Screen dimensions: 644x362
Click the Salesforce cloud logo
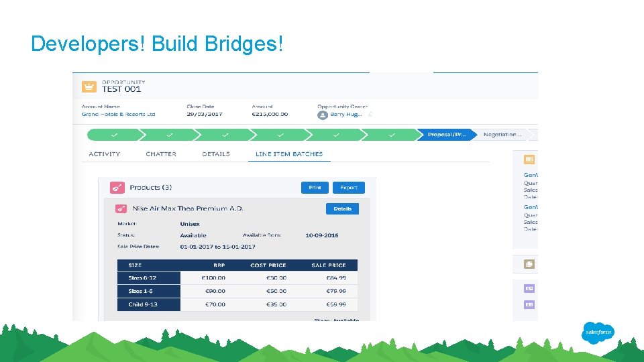pos(598,332)
